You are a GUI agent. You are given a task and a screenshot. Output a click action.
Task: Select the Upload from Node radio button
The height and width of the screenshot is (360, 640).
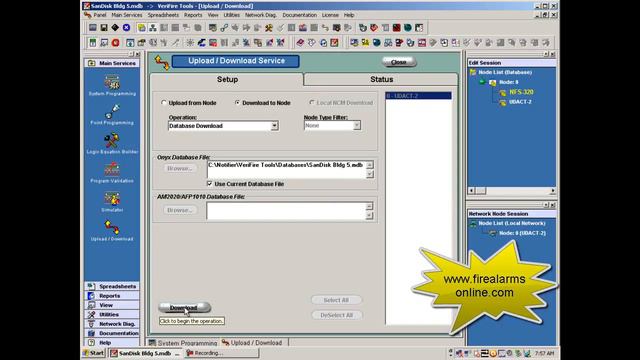point(164,103)
